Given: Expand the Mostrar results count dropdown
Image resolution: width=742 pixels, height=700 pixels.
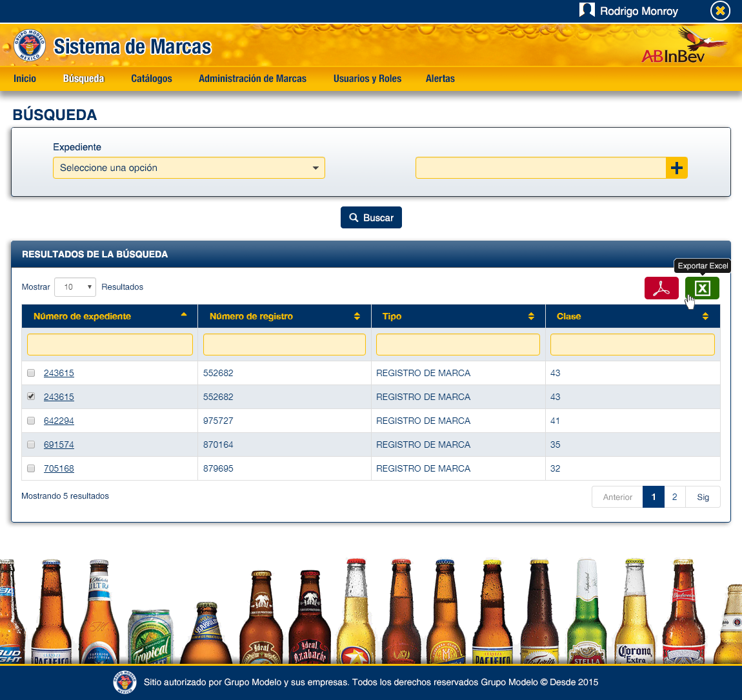Looking at the screenshot, I should 75,287.
